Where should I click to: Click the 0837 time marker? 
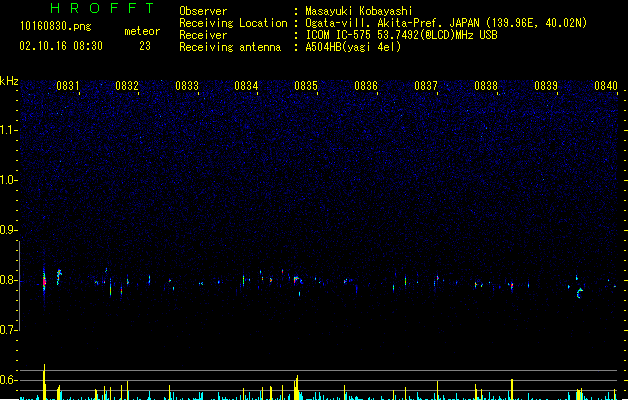(426, 86)
